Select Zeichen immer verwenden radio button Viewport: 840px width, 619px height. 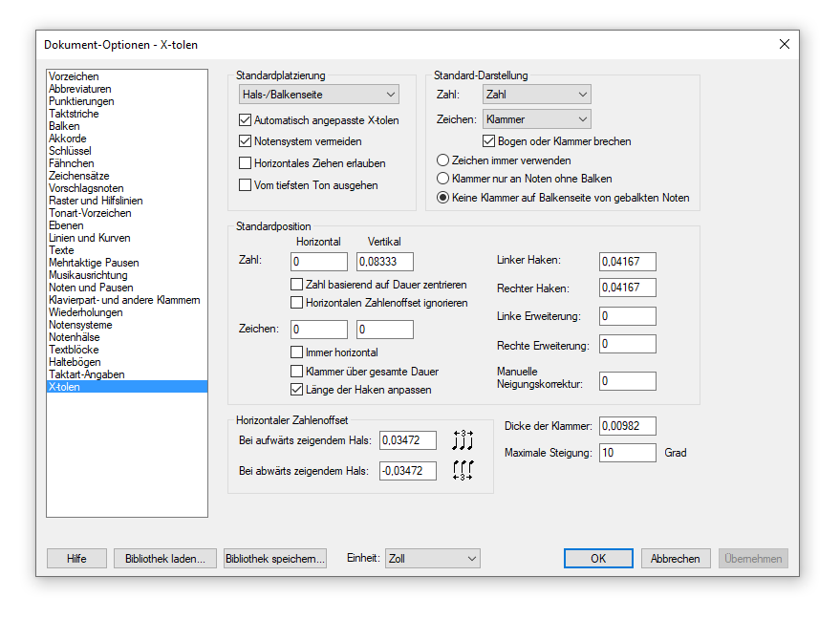[x=442, y=160]
